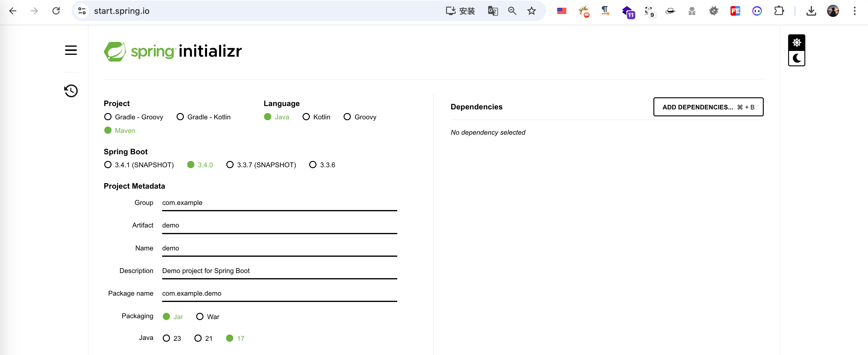Image resolution: width=868 pixels, height=355 pixels.
Task: Go forward with browser forward arrow
Action: pos(34,11)
